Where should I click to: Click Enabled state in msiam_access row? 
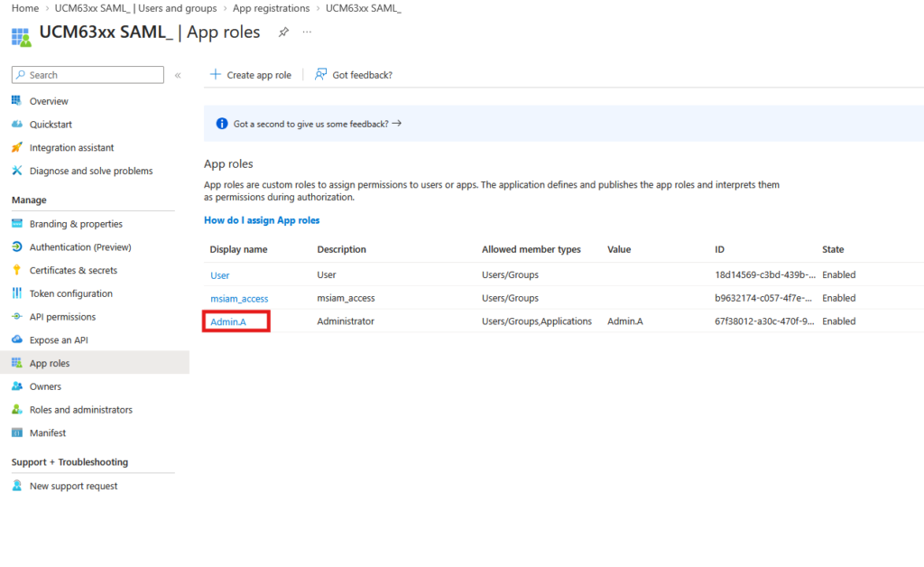[838, 298]
